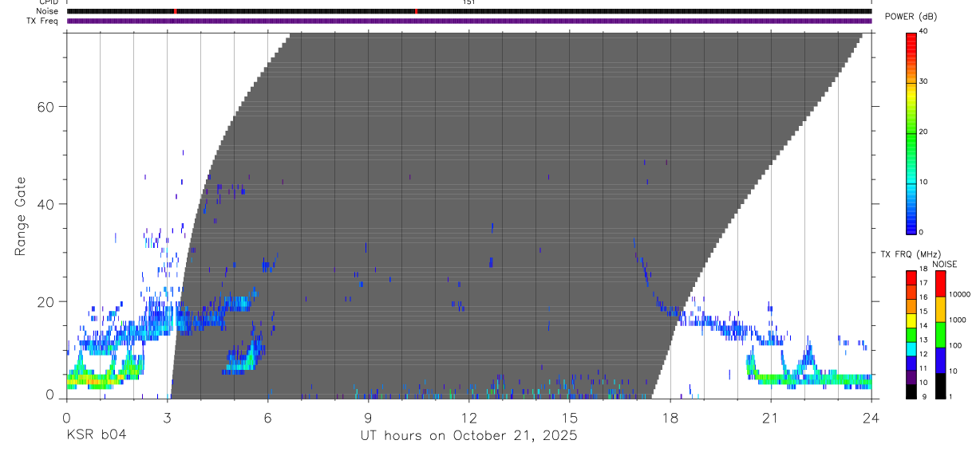Click x-axis tick label '3'

(x=168, y=417)
